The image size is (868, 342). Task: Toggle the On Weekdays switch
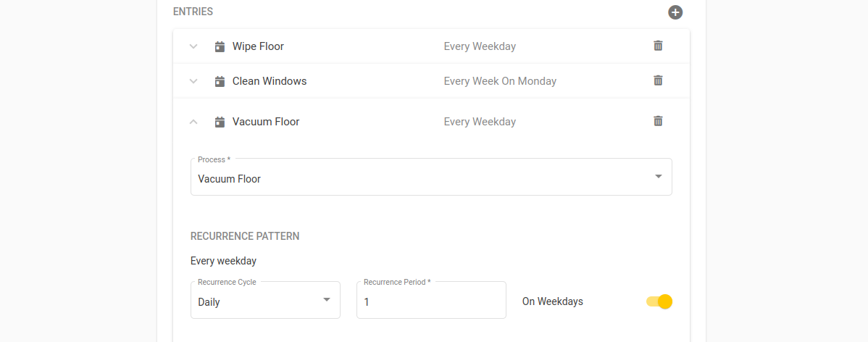tap(659, 301)
